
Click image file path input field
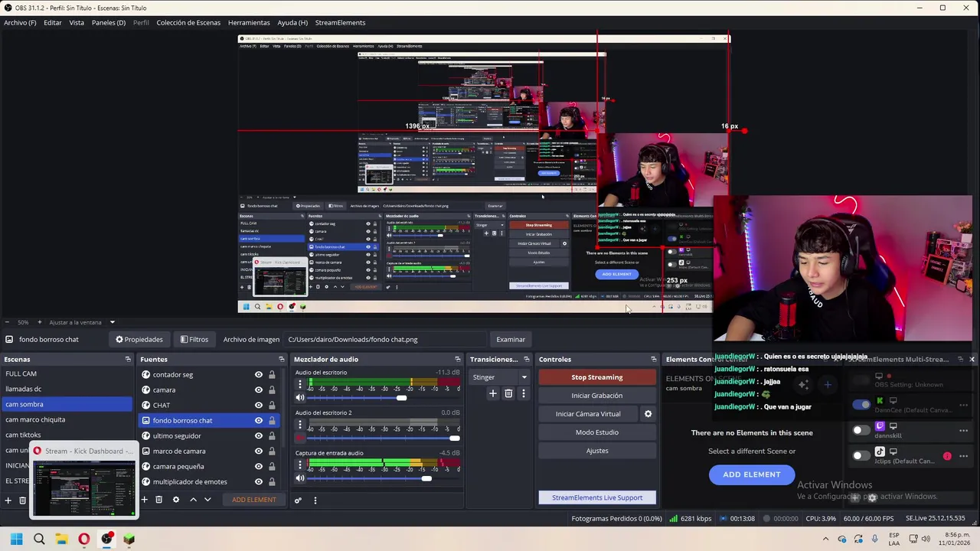[385, 340]
